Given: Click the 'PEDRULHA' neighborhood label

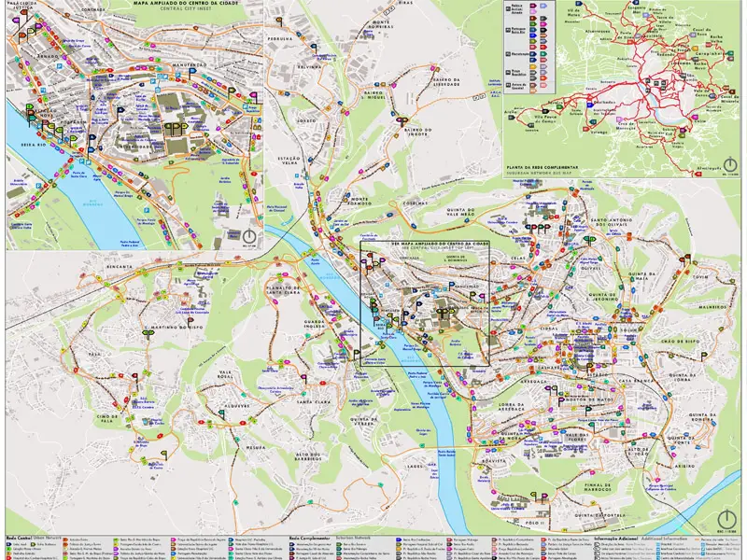Looking at the screenshot, I should pyautogui.click(x=280, y=38).
